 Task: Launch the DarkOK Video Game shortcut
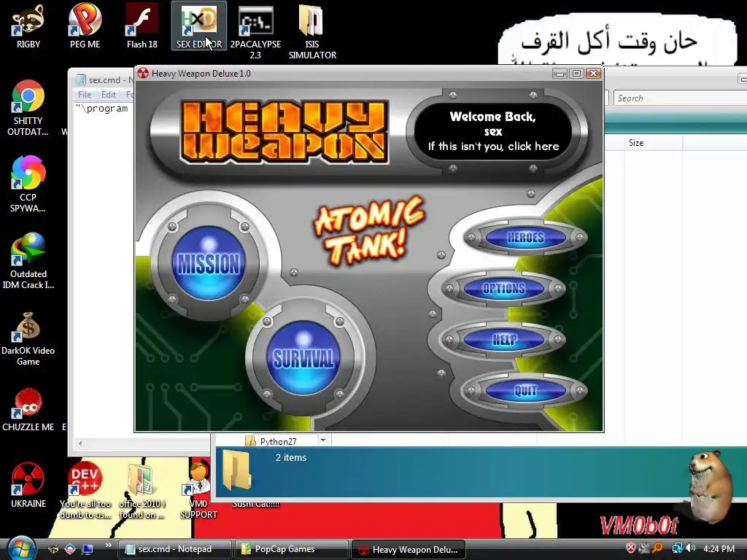pos(28,338)
